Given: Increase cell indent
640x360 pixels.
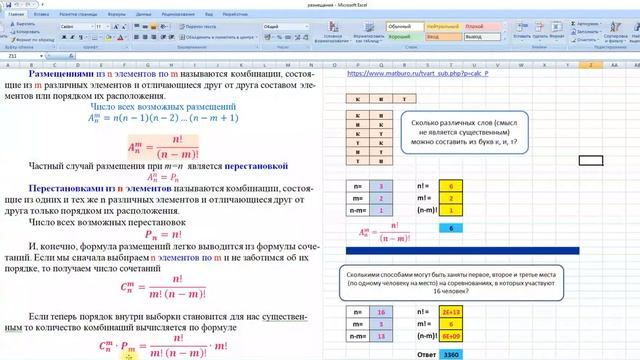Looking at the screenshot, I should [171, 37].
